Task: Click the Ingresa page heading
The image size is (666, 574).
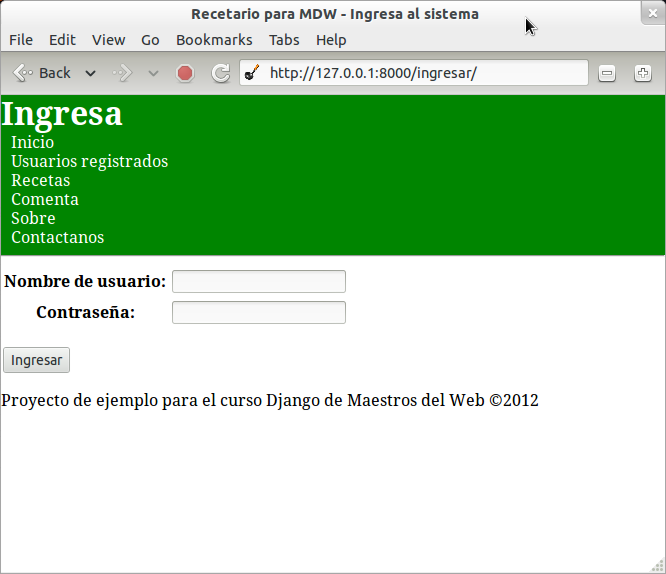Action: pyautogui.click(x=62, y=114)
